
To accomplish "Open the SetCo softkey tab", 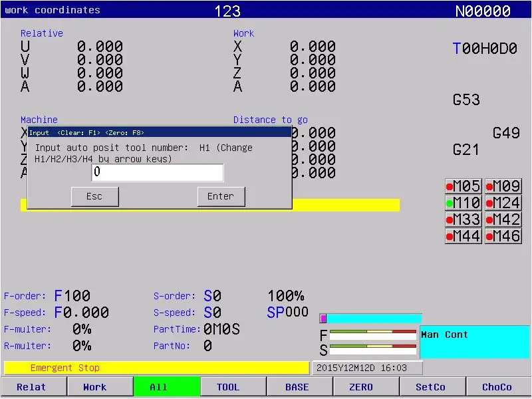I will (433, 387).
